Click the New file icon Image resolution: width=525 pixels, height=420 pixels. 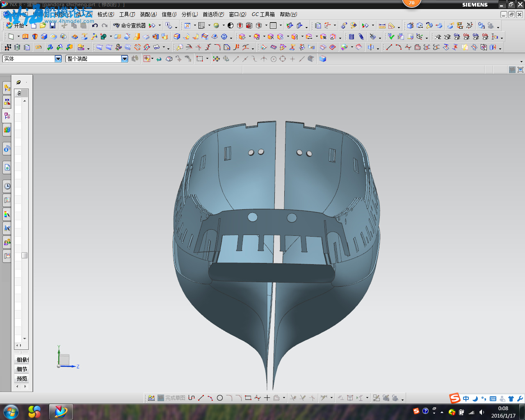[34, 25]
